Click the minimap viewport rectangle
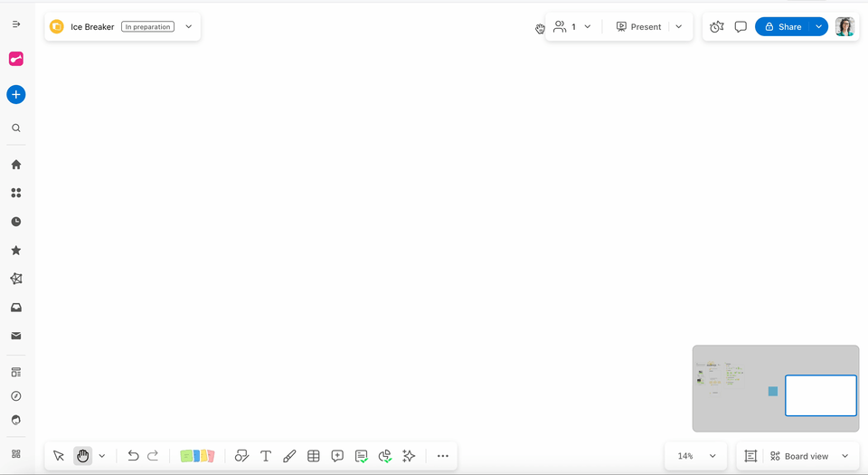This screenshot has width=868, height=475. click(x=821, y=395)
